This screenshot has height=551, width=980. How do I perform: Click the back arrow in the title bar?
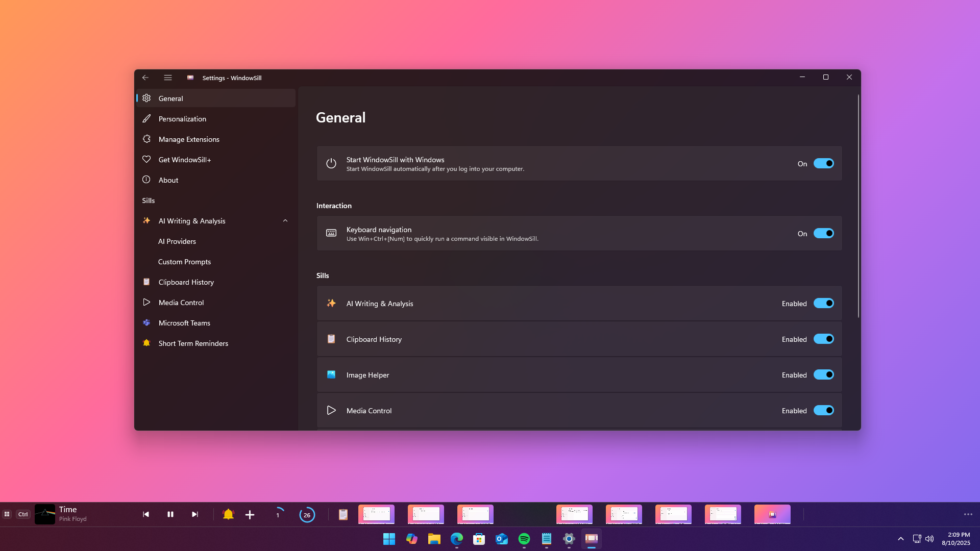pos(145,78)
